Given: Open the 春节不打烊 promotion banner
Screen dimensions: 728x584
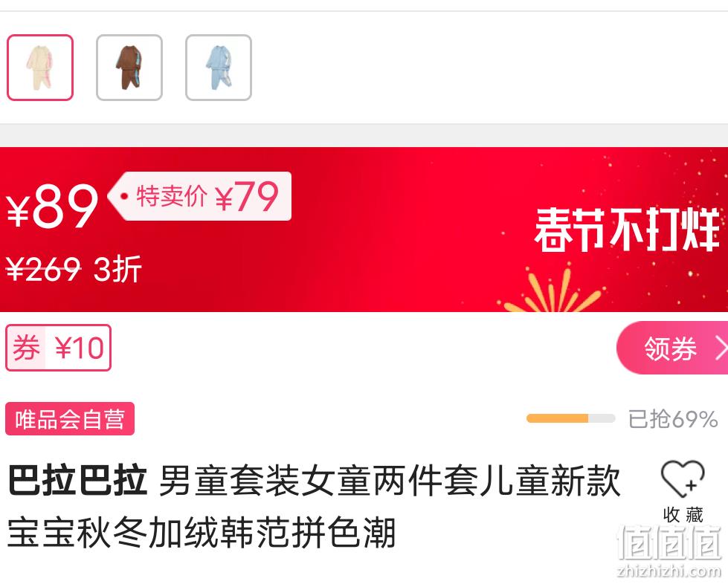Looking at the screenshot, I should 627,230.
